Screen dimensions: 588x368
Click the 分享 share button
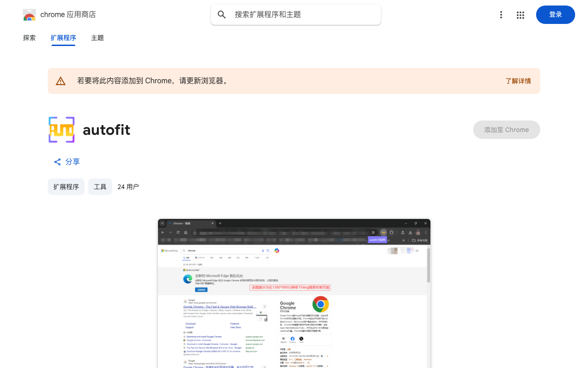pyautogui.click(x=67, y=162)
